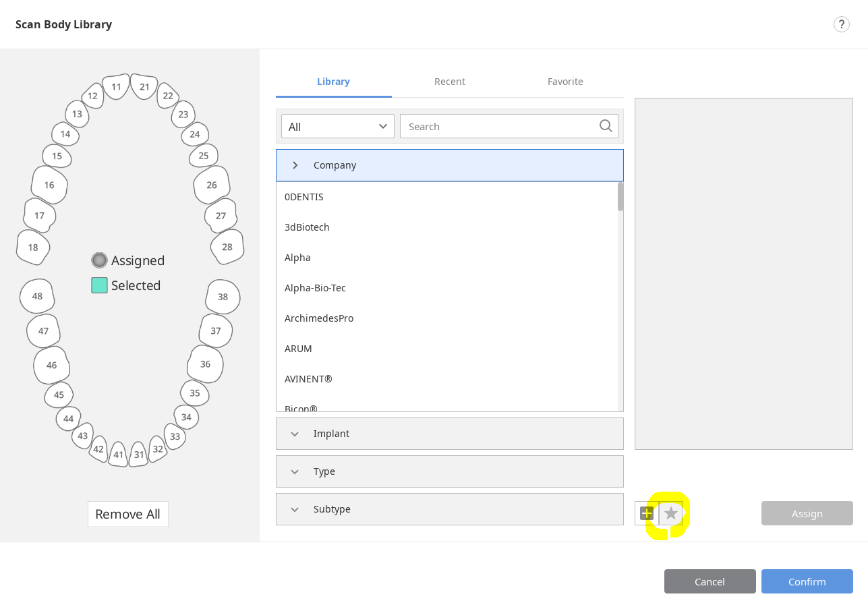Select lower incisor tooth 31
868x609 pixels.
pyautogui.click(x=139, y=455)
